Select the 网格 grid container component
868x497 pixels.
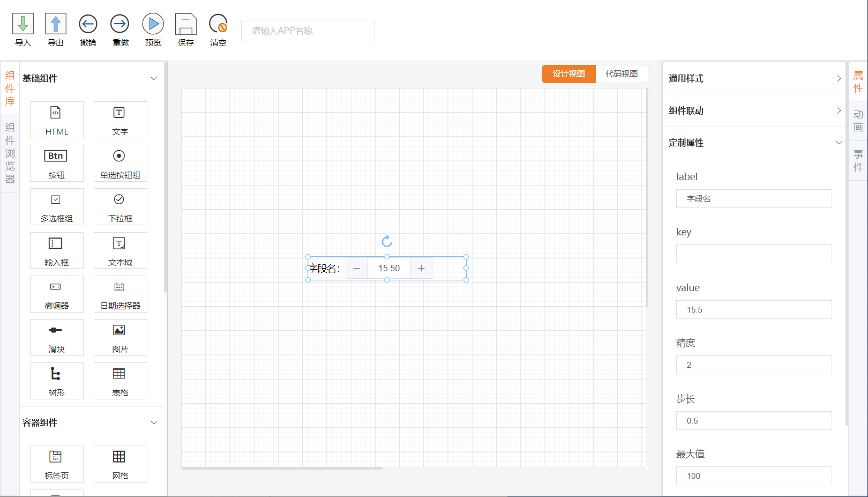click(120, 464)
